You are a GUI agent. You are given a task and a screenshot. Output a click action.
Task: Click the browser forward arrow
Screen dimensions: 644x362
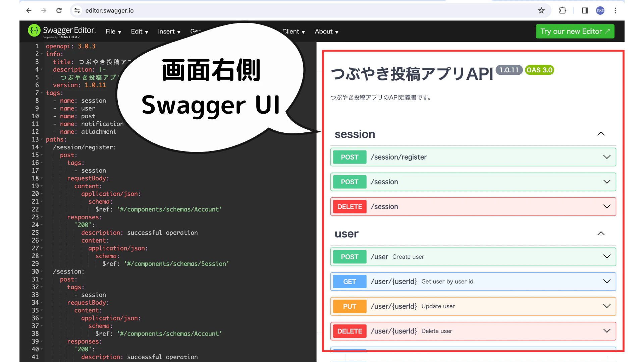[x=44, y=10]
